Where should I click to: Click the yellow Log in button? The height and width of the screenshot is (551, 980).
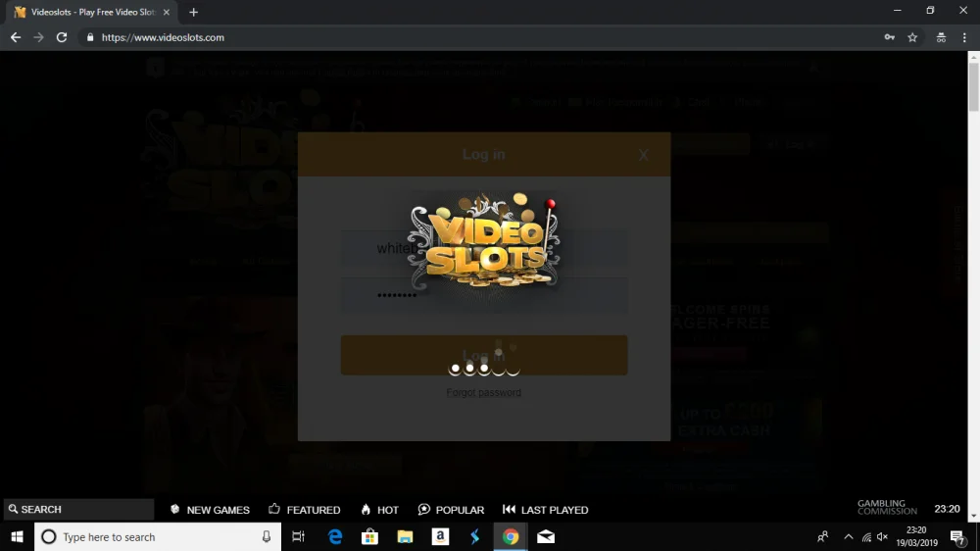[x=484, y=355]
